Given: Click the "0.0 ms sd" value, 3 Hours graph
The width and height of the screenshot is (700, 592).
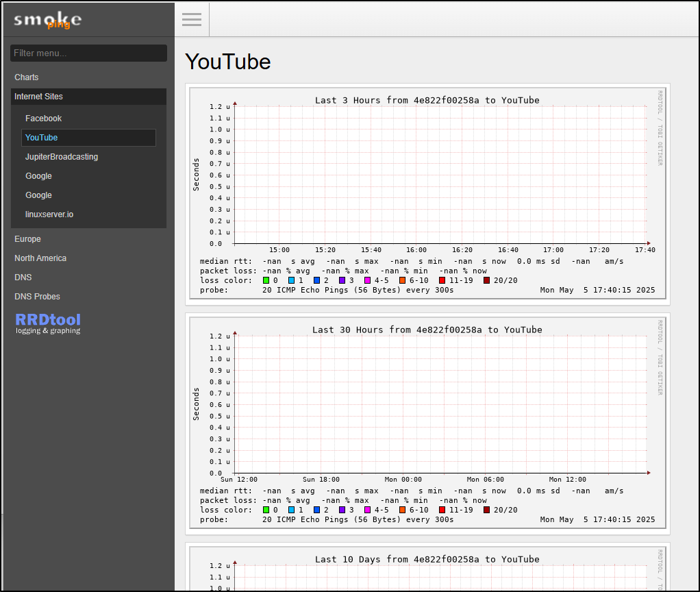Looking at the screenshot, I should [x=538, y=262].
